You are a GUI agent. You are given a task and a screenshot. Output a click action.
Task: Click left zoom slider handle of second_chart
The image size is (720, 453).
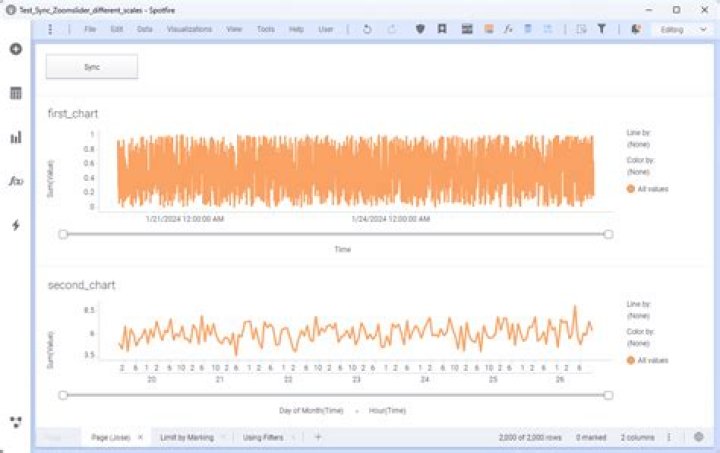(63, 395)
